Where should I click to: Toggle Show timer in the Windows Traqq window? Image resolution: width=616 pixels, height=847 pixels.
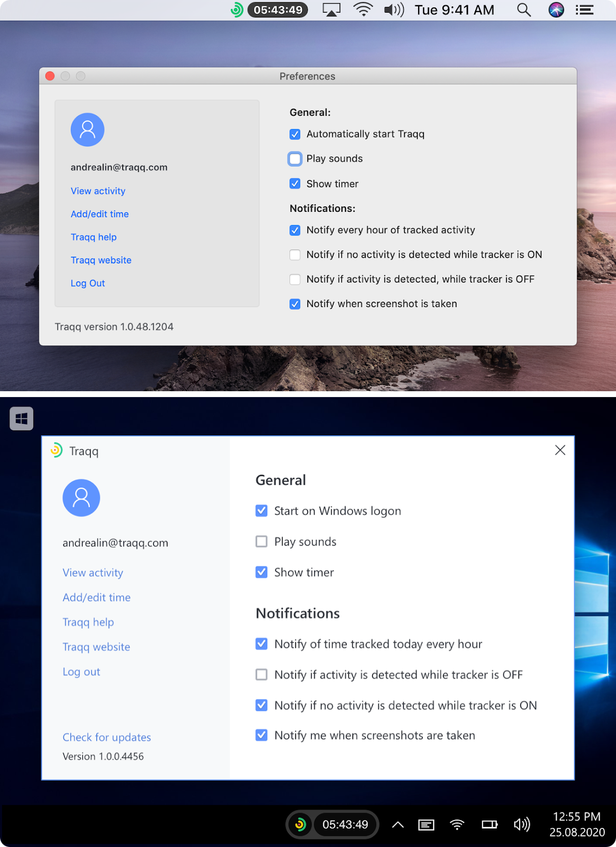pyautogui.click(x=261, y=572)
